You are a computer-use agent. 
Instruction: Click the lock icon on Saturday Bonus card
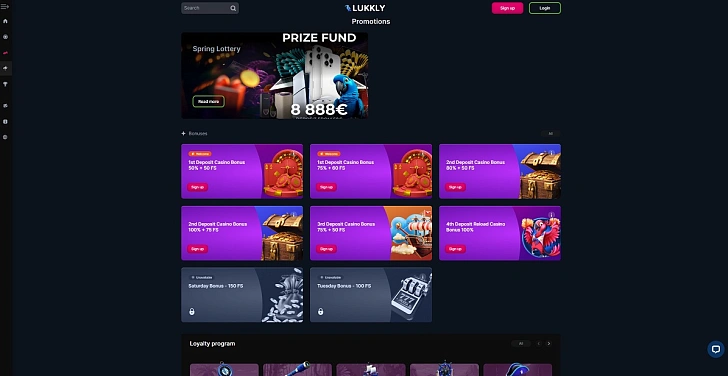[192, 311]
